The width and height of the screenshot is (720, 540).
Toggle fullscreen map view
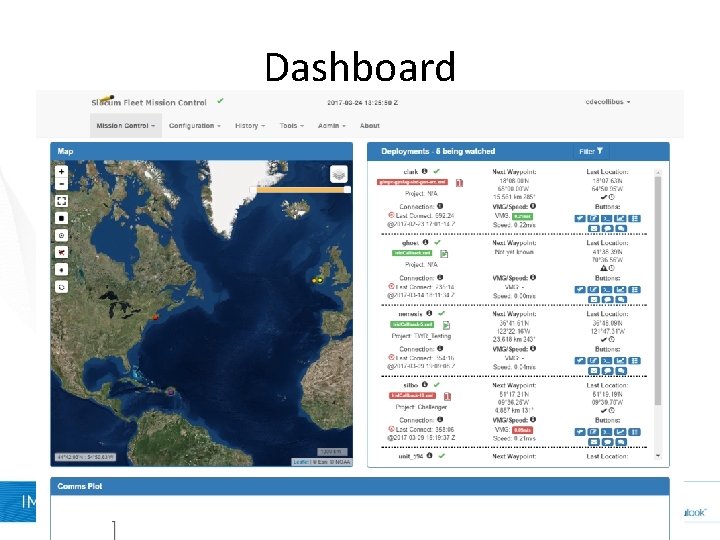tap(62, 201)
